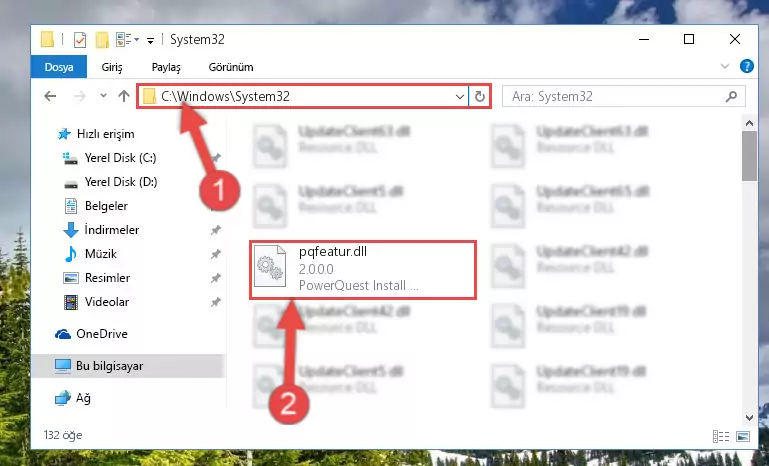Click the Refresh button beside the address bar
This screenshot has width=769, height=466.
pyautogui.click(x=480, y=96)
